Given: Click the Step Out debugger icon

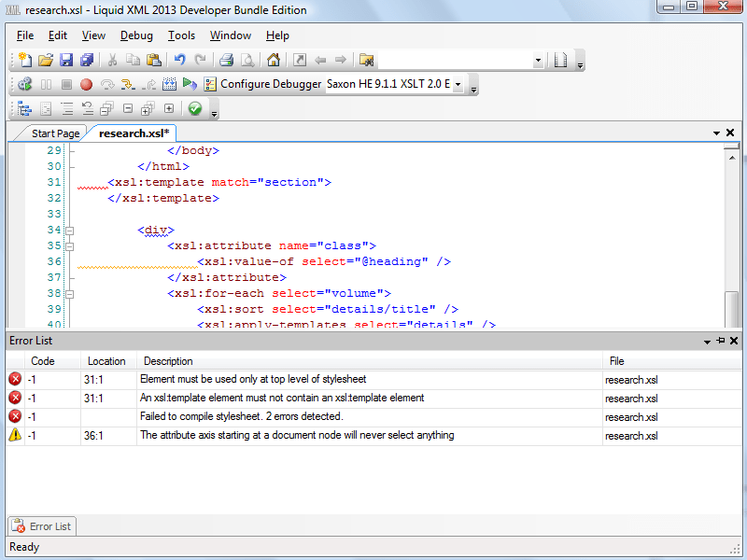Looking at the screenshot, I should (x=149, y=84).
